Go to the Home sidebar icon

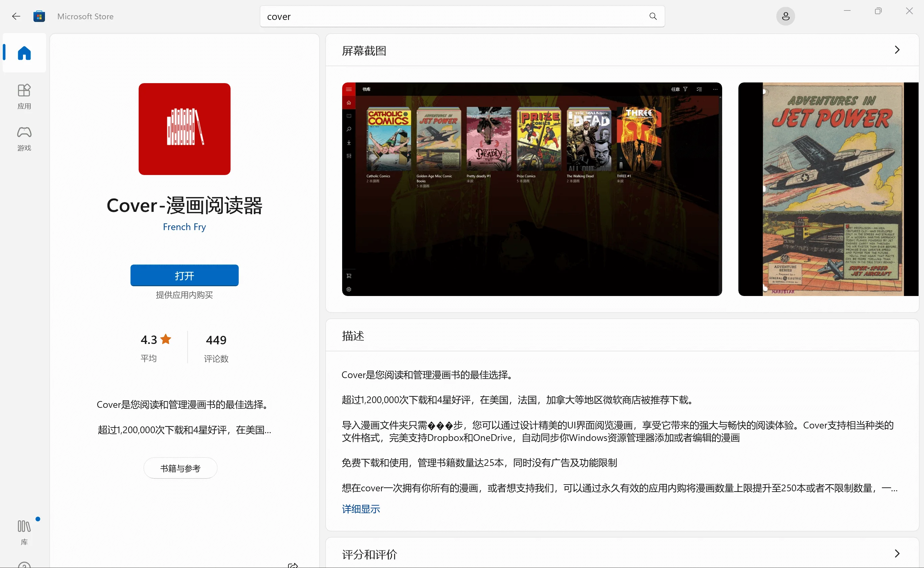24,53
